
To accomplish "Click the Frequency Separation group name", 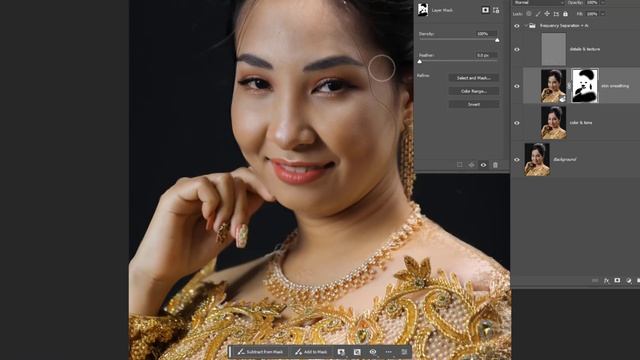I will pos(564,26).
